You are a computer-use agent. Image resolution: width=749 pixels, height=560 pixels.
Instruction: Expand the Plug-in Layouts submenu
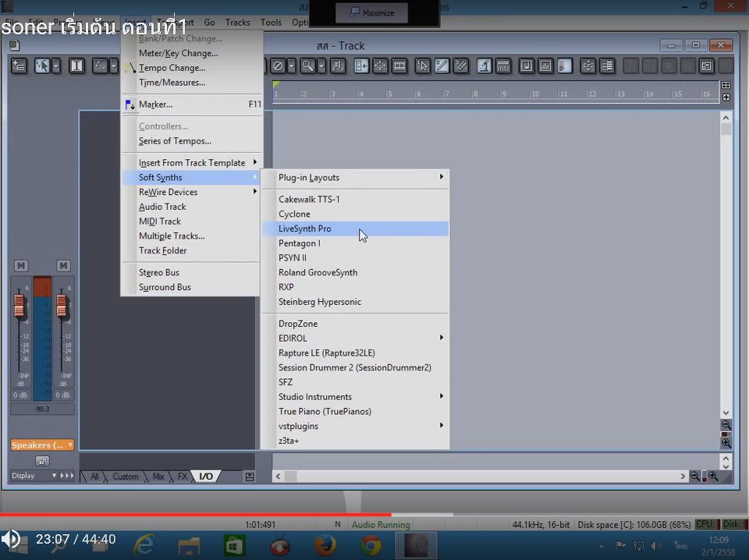(x=356, y=177)
